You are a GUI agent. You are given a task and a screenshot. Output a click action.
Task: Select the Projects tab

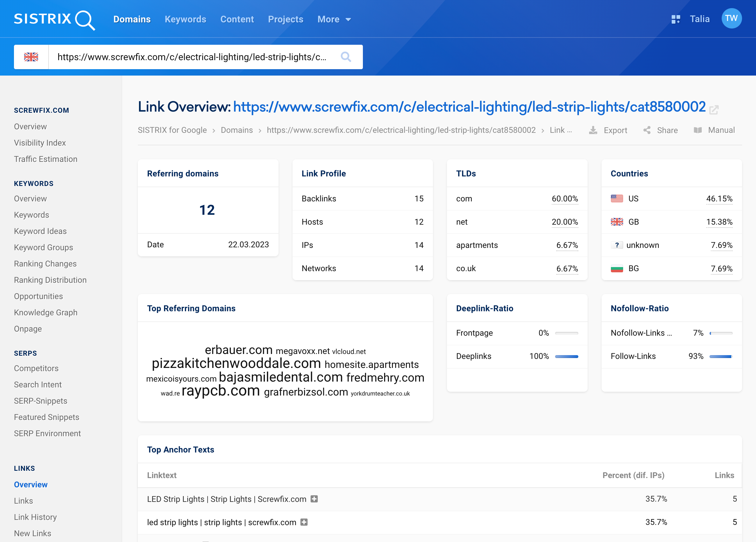click(286, 19)
